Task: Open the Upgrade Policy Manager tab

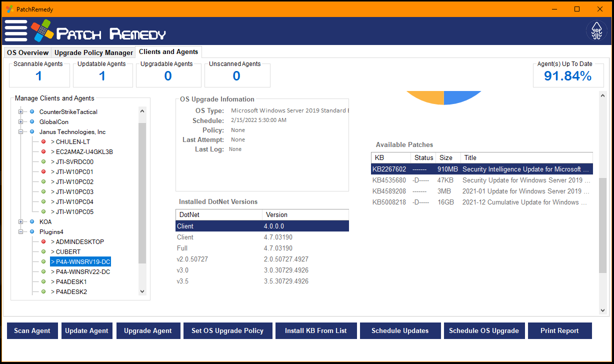Action: [x=93, y=52]
